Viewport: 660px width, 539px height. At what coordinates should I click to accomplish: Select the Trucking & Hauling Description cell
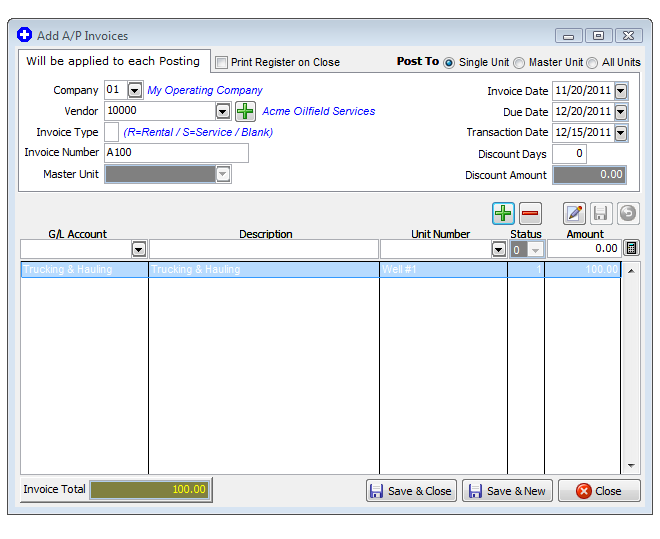(x=264, y=269)
